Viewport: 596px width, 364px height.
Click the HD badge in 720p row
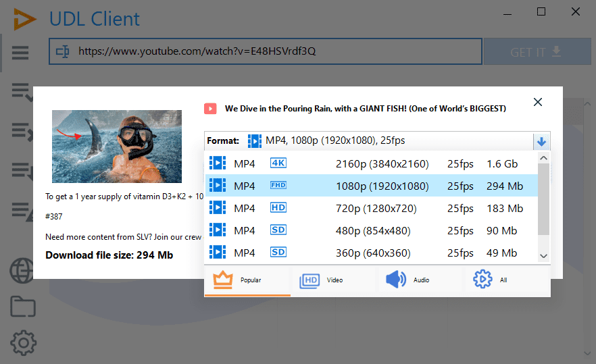[x=278, y=207]
